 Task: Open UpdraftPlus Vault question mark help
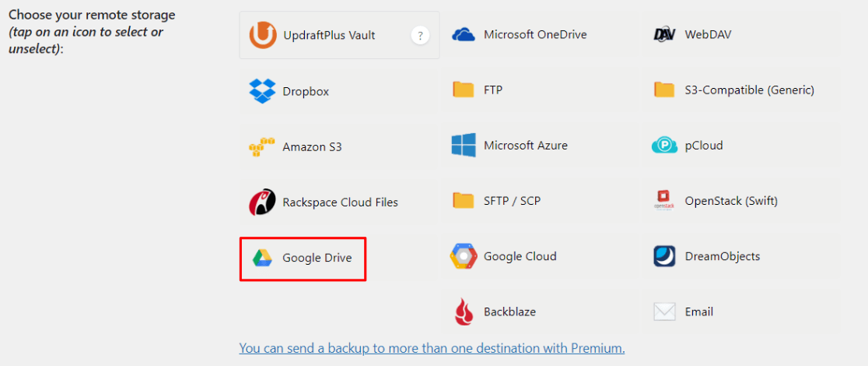(420, 36)
